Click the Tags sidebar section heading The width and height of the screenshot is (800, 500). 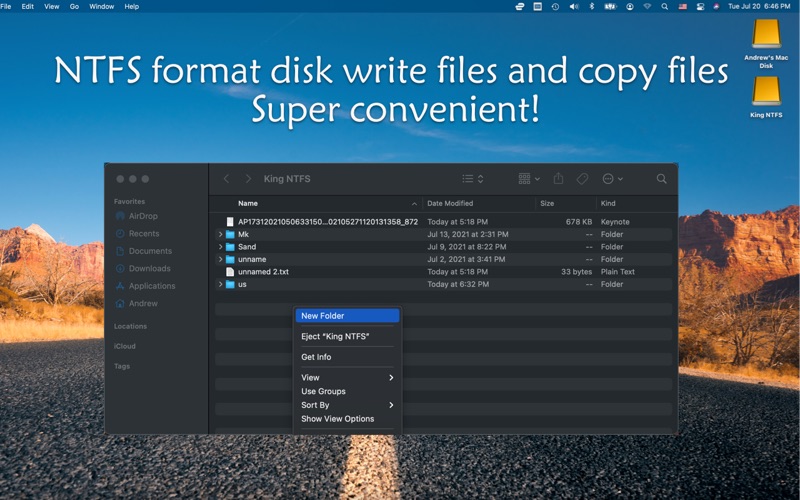click(x=121, y=366)
